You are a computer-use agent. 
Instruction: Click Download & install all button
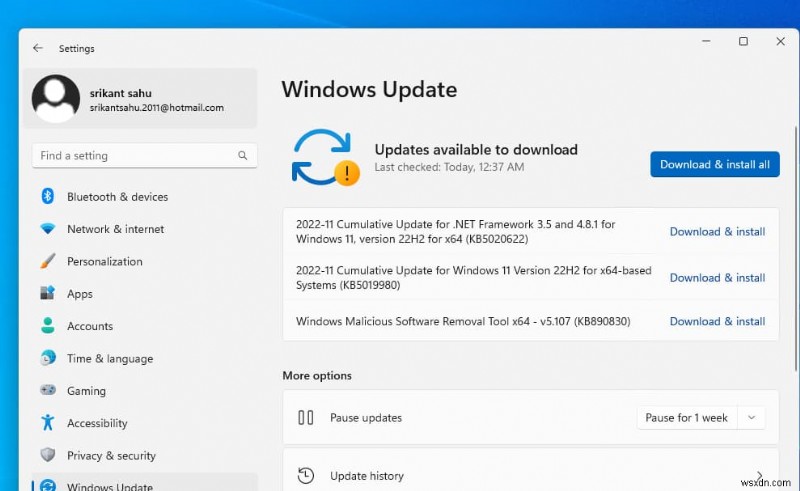[714, 164]
